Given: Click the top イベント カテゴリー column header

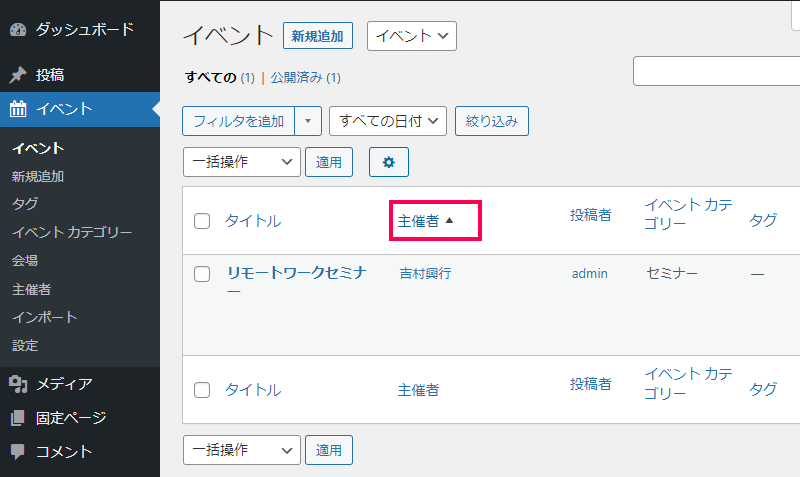Looking at the screenshot, I should pyautogui.click(x=688, y=214).
